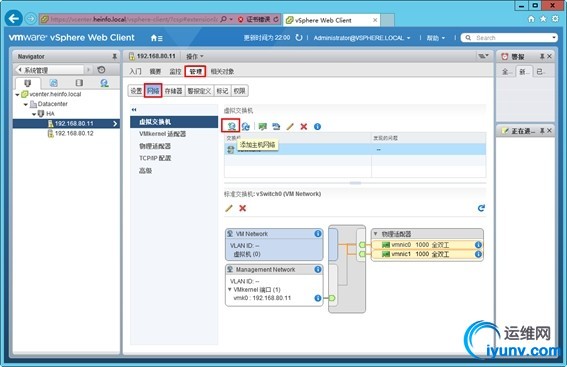Collapse the vcenter.heinfo.local tree node
Viewport: 567px width, 367px height.
click(17, 94)
